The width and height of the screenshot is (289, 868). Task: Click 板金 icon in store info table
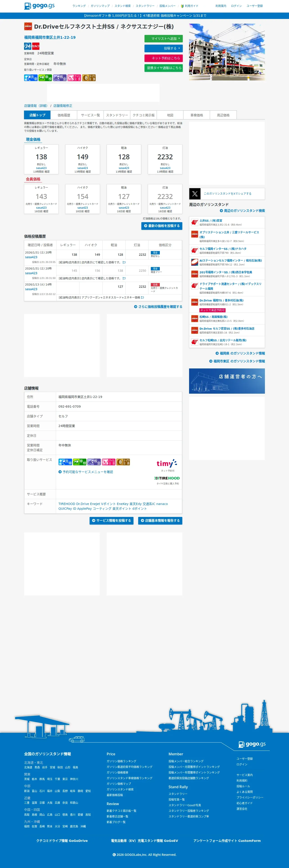click(94, 462)
